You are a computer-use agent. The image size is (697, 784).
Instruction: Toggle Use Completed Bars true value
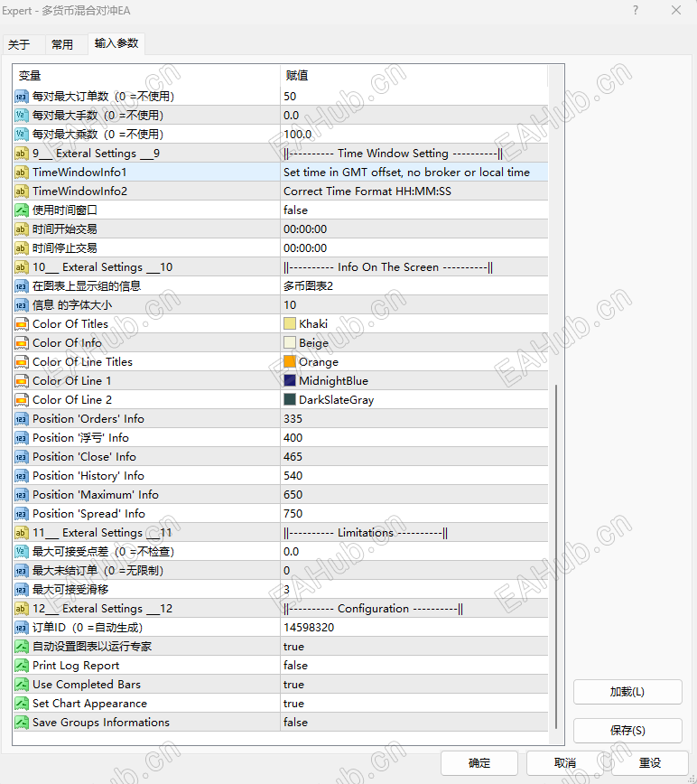[414, 685]
